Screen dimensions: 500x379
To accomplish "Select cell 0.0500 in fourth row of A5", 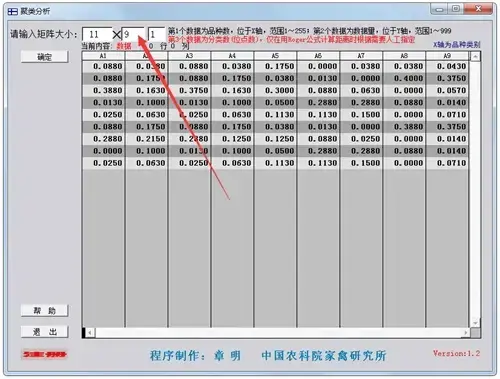I will click(275, 102).
